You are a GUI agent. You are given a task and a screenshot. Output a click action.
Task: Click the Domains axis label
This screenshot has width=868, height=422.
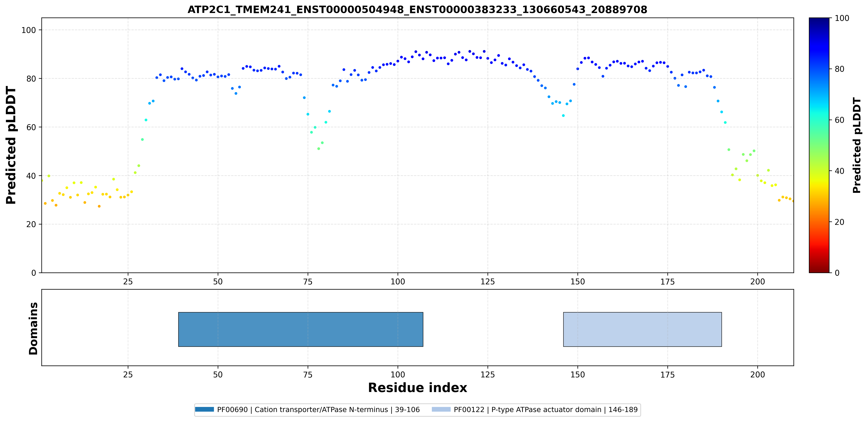pos(33,328)
